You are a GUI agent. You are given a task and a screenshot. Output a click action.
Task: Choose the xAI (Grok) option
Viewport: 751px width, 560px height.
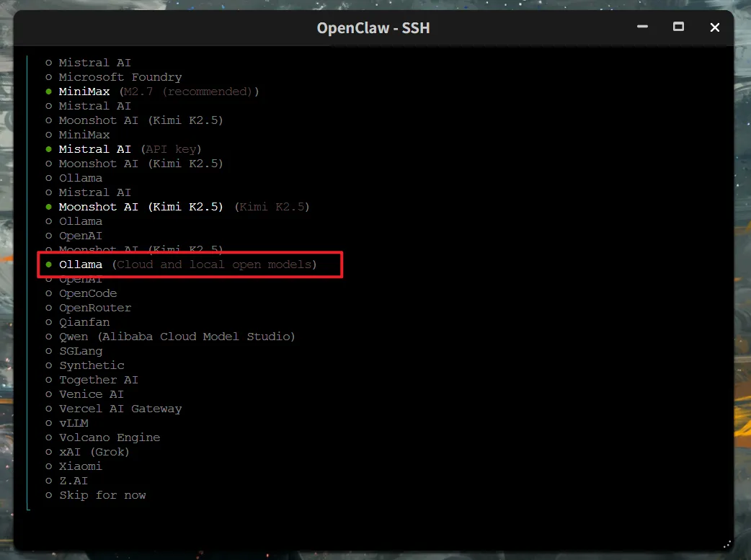(x=88, y=452)
